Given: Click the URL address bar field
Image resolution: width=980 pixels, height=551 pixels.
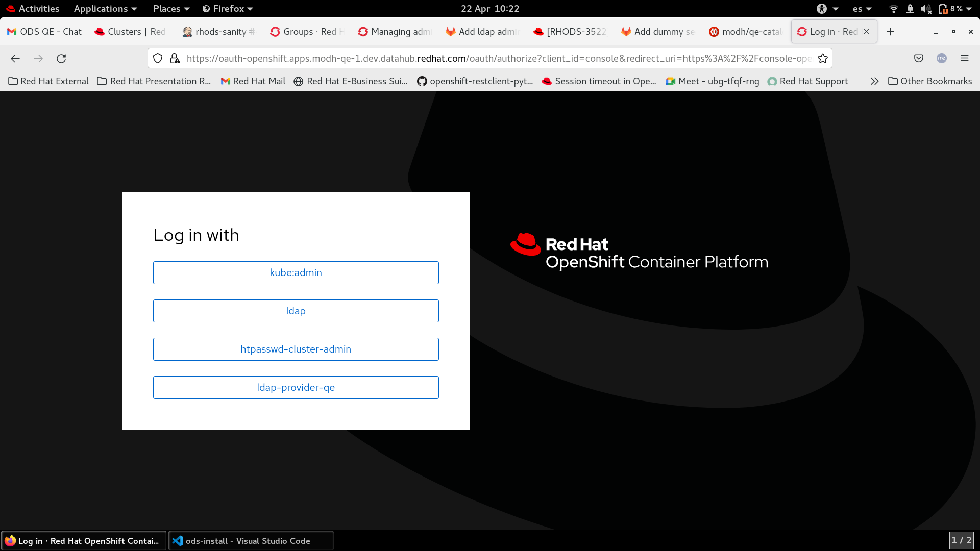Looking at the screenshot, I should click(x=498, y=59).
